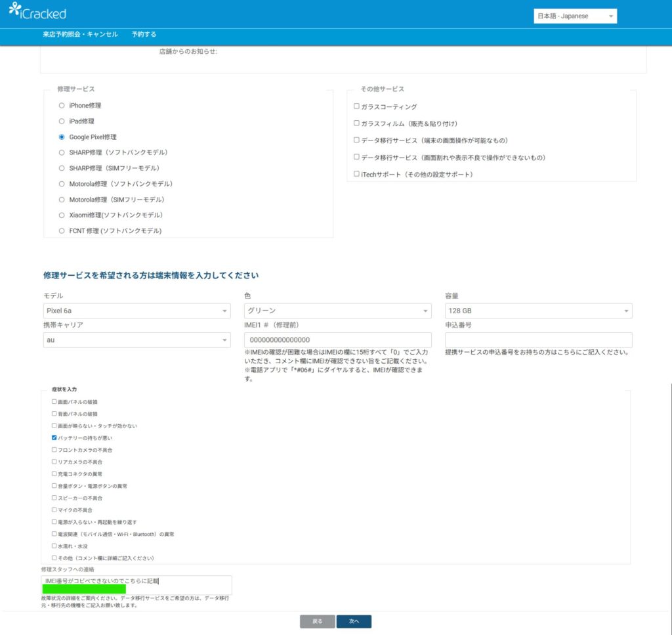Check iTechサポート（その他の設定サポート）
Image resolution: width=672 pixels, height=635 pixels.
[x=356, y=173]
